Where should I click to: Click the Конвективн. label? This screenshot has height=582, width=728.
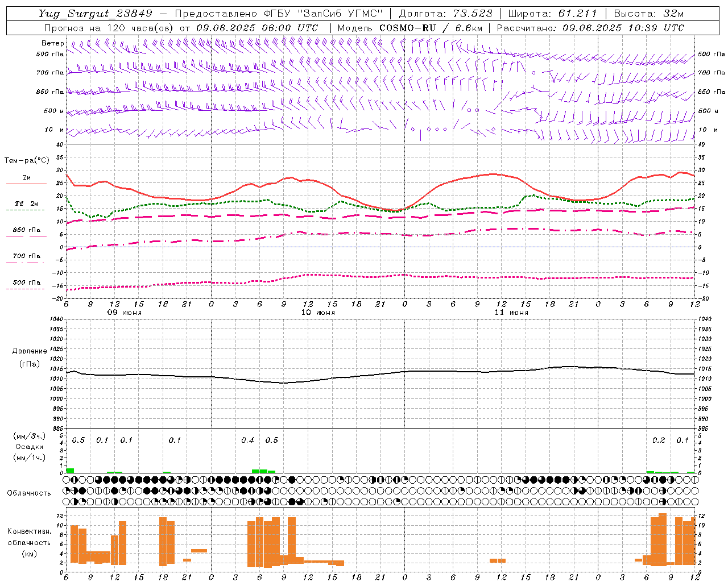point(29,531)
